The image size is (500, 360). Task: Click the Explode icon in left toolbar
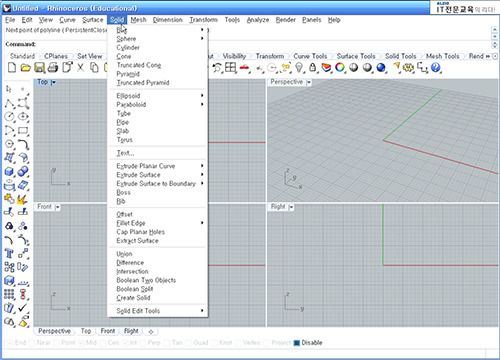pos(23,199)
